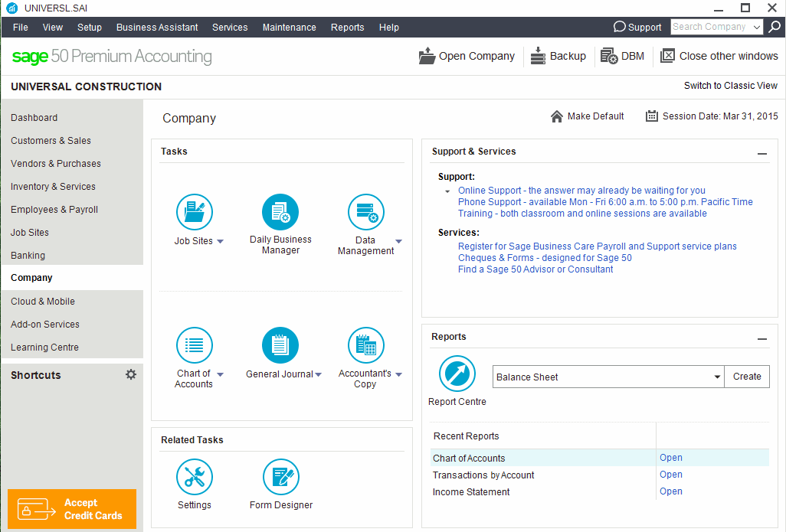Open the View menu
The width and height of the screenshot is (786, 532).
[x=53, y=27]
